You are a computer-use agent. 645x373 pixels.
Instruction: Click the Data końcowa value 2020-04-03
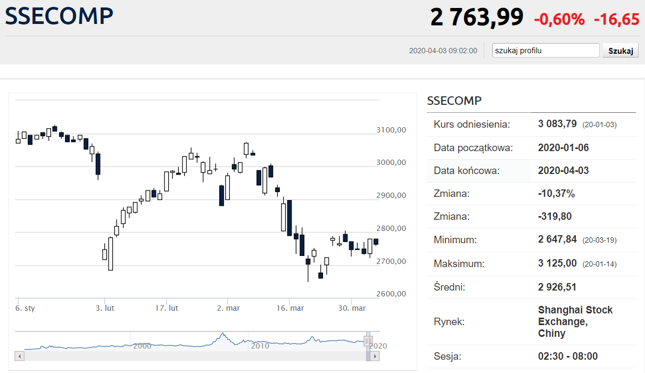point(563,171)
